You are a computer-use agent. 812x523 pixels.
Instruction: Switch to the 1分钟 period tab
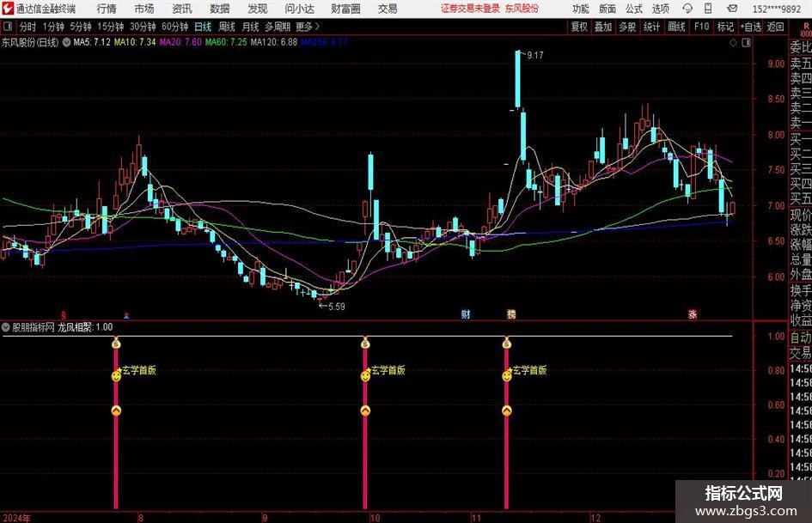(53, 27)
